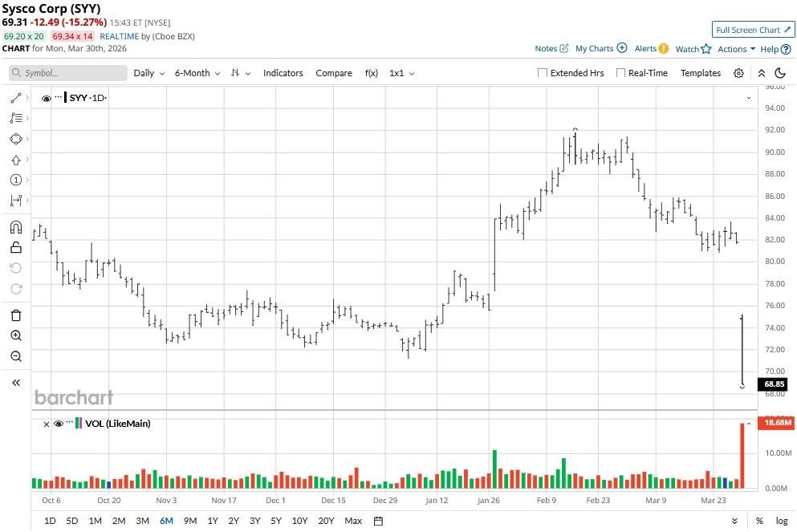Open the Compare menu

coord(334,73)
